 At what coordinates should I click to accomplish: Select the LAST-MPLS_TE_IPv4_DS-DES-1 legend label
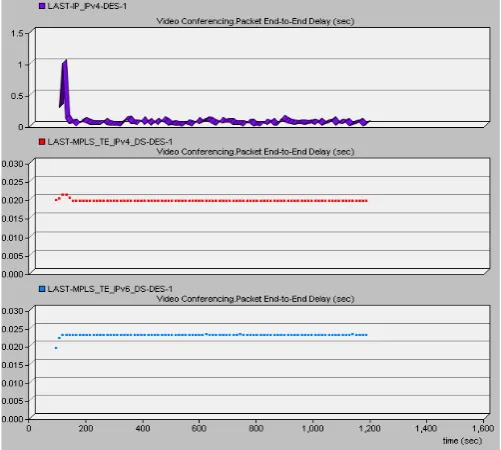(110, 142)
